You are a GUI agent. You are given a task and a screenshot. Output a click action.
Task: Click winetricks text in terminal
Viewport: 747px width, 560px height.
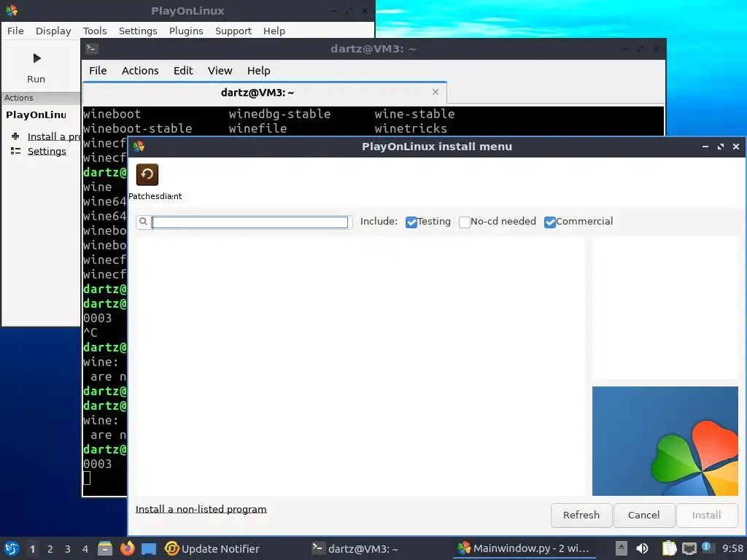click(x=411, y=128)
